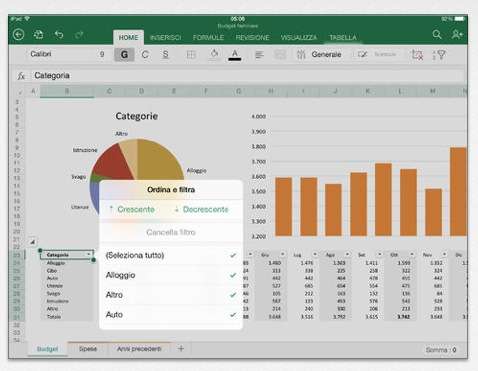Select the fill color bucket icon

(x=214, y=54)
